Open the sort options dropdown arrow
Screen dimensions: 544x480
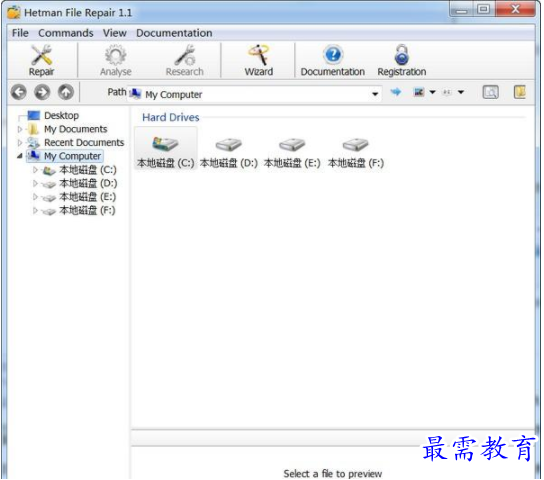(x=461, y=92)
